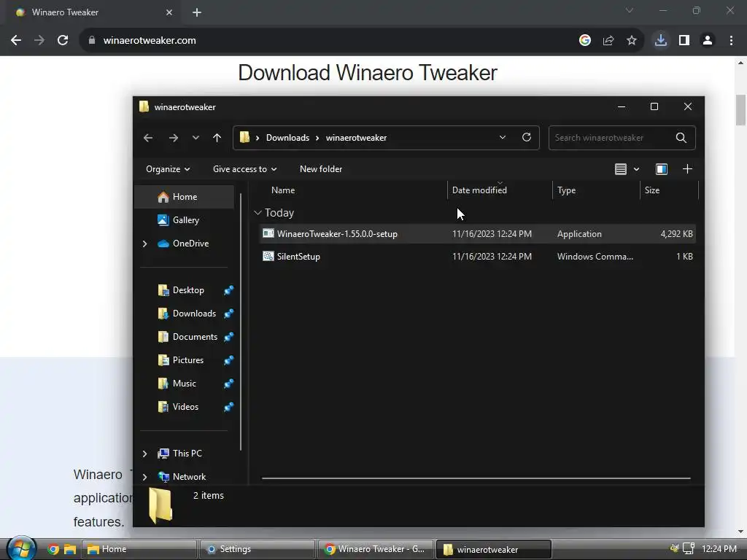The width and height of the screenshot is (747, 560).
Task: Reload the winaerotweaker.com page
Action: coord(63,41)
